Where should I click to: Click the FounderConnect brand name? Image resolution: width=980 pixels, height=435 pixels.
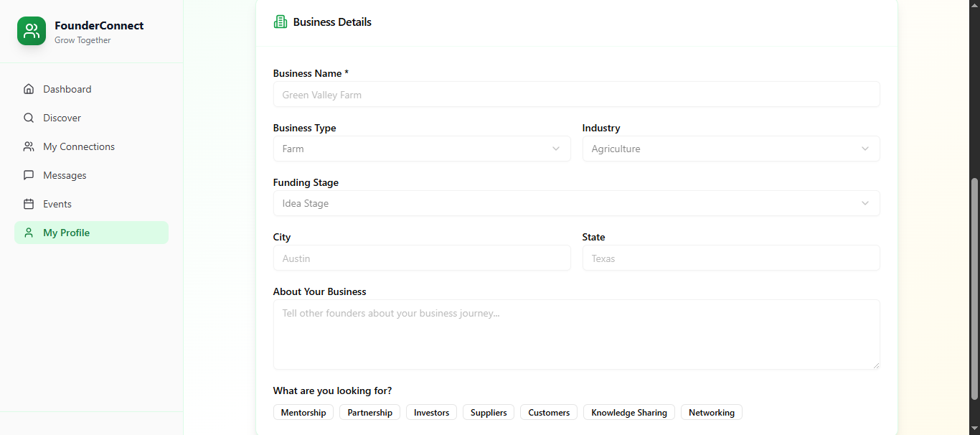tap(99, 26)
